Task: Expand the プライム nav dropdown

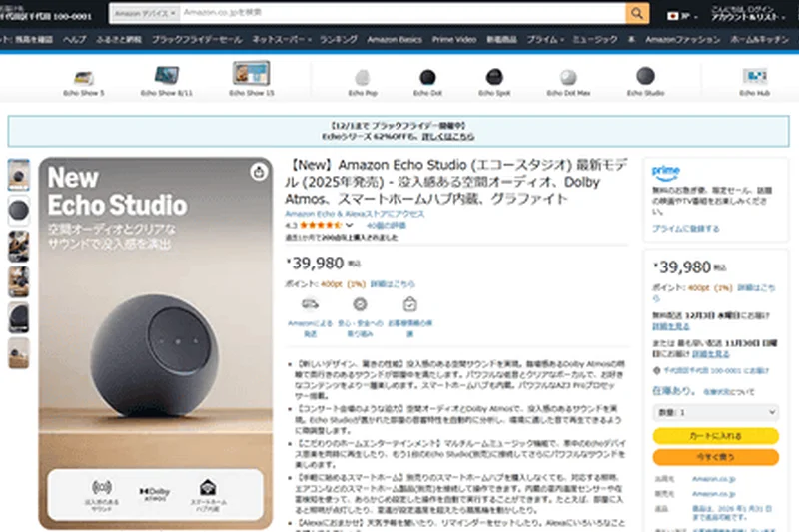Action: pyautogui.click(x=545, y=39)
